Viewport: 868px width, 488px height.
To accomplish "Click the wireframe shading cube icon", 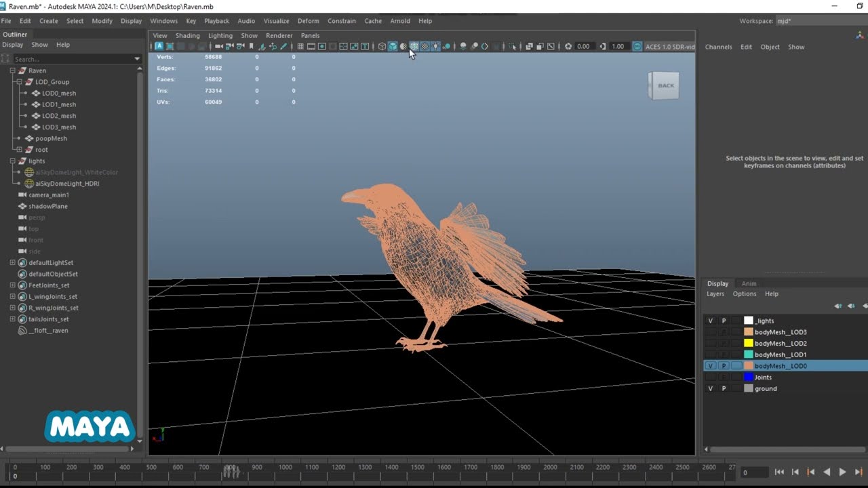I will pyautogui.click(x=382, y=47).
